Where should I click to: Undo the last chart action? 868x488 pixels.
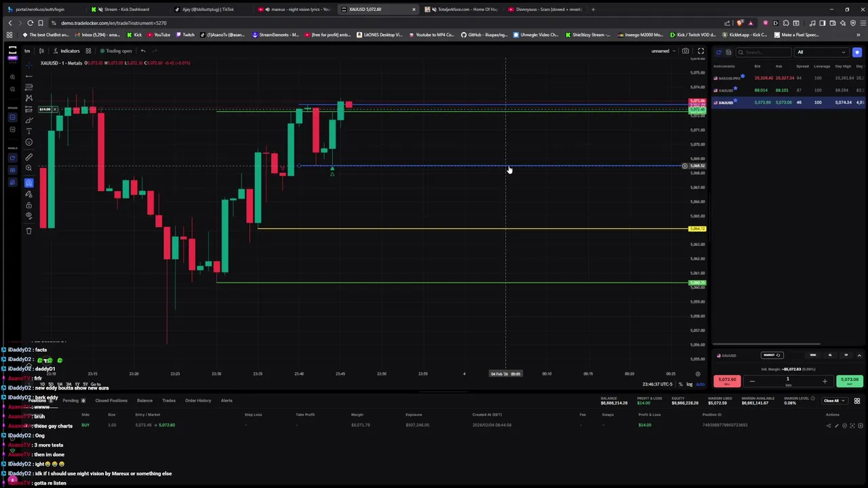(x=143, y=51)
